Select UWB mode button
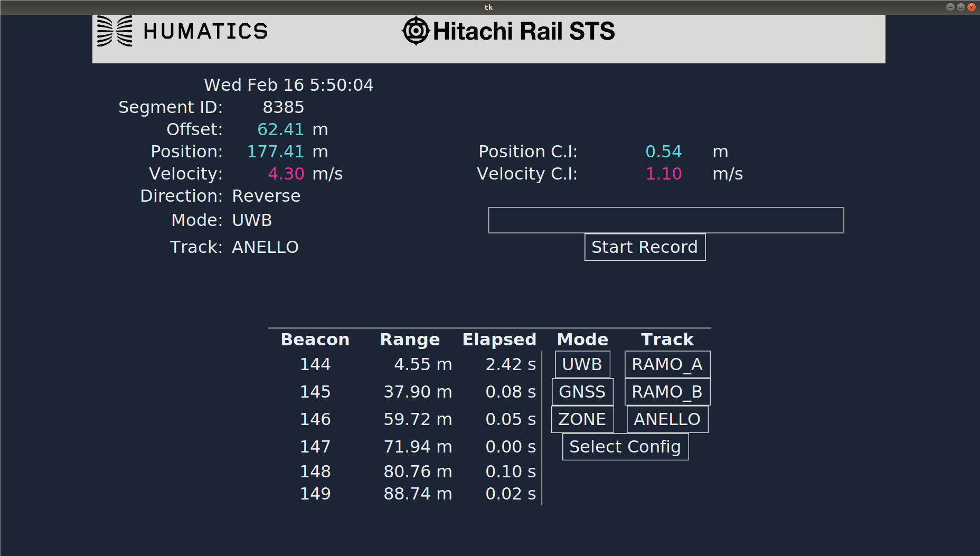Image resolution: width=980 pixels, height=556 pixels. 582,364
